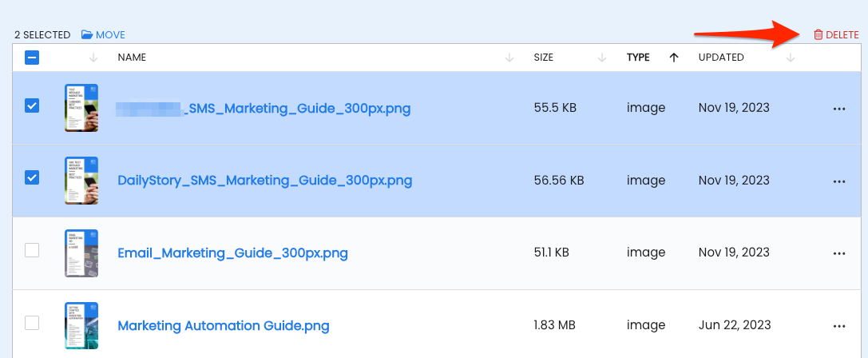Sort by the Size column arrow
The height and width of the screenshot is (358, 868).
(602, 58)
